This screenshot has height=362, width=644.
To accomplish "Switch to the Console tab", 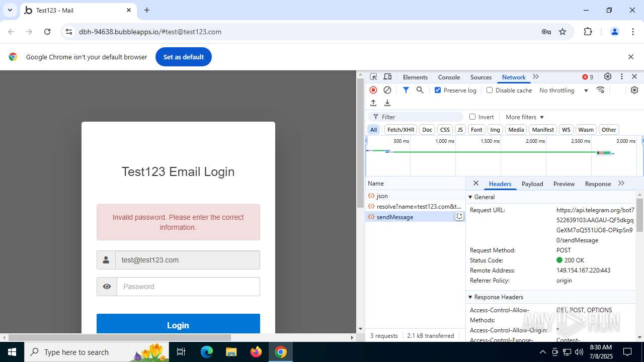I will pos(449,77).
